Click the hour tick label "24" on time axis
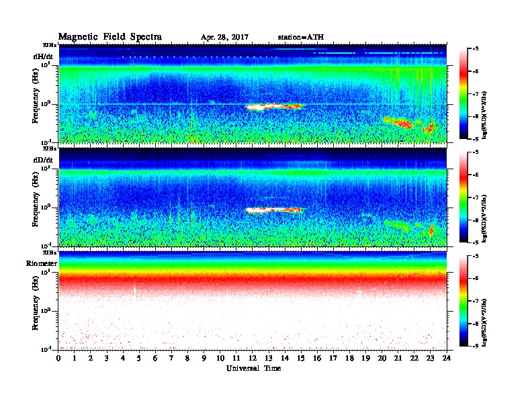The width and height of the screenshot is (532, 411). (x=447, y=358)
